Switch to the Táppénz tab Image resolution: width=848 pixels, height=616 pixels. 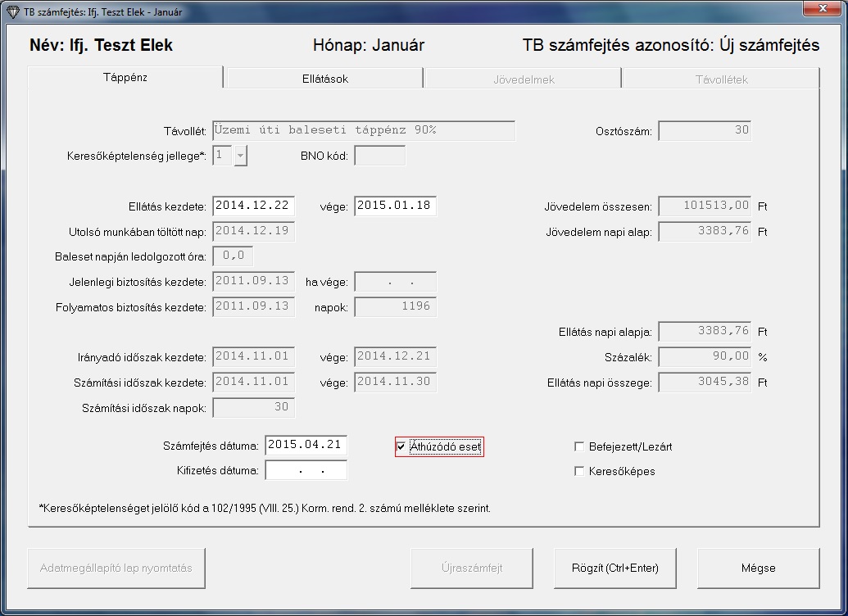(125, 78)
